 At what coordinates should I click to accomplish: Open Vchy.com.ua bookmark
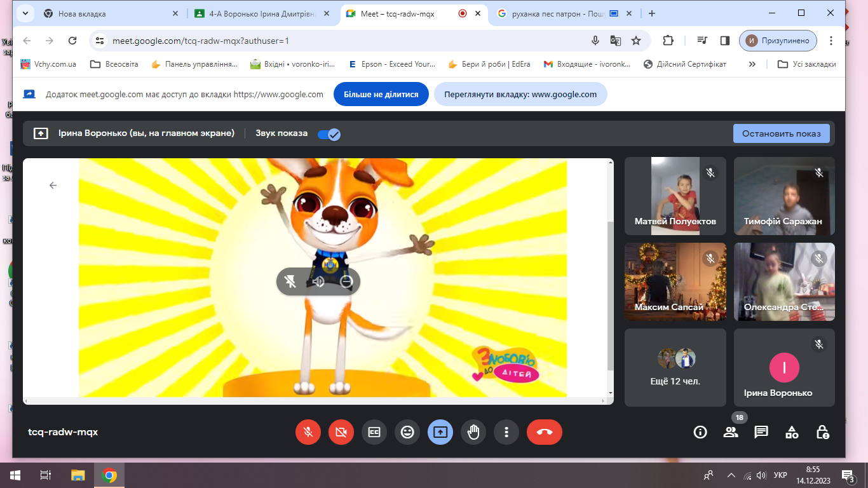point(48,64)
